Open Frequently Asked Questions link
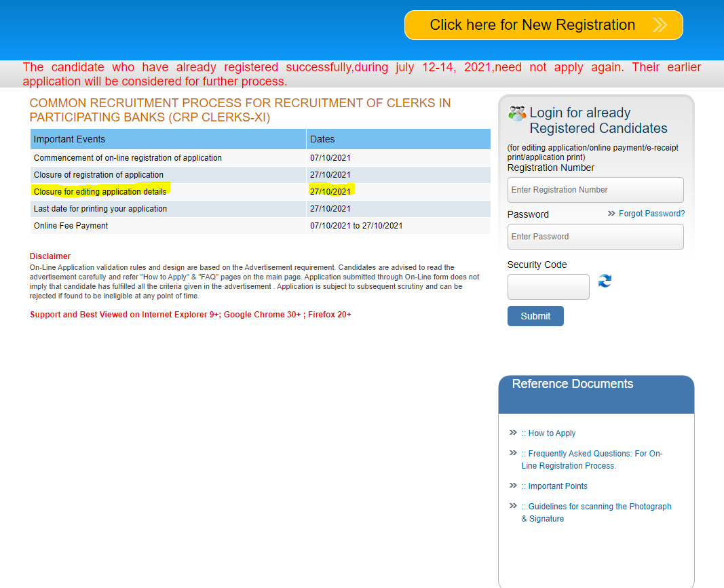The width and height of the screenshot is (724, 588). (x=594, y=454)
